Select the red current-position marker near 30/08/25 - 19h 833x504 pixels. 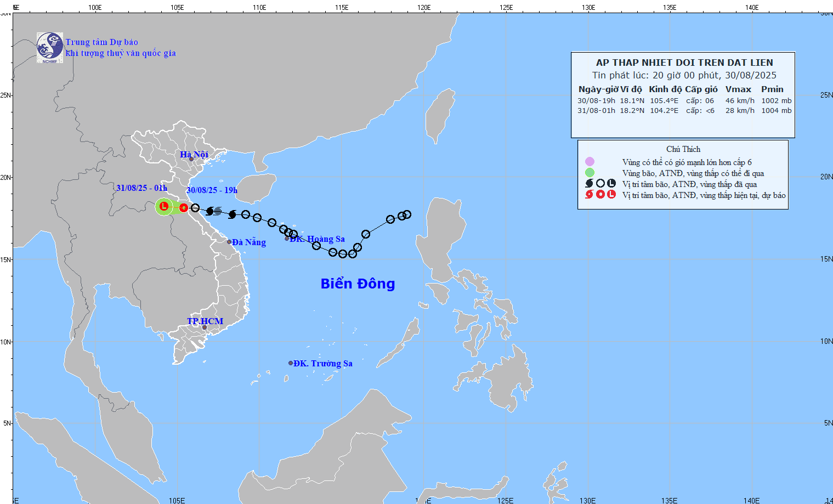(x=184, y=208)
